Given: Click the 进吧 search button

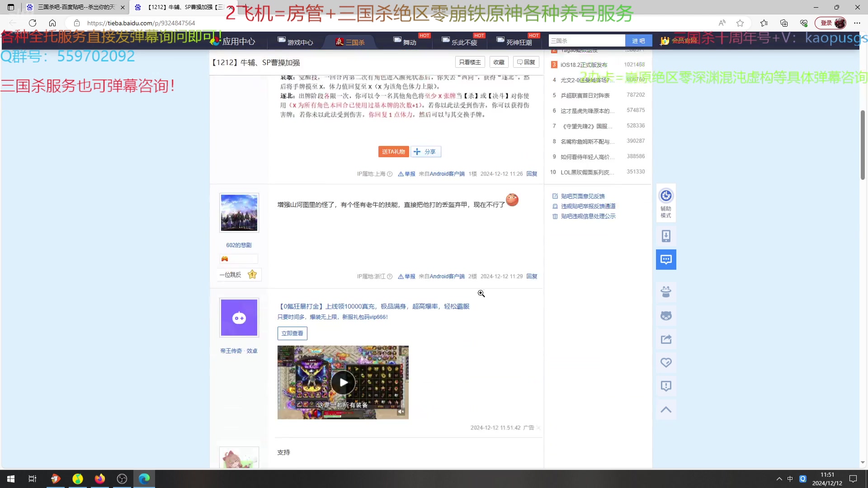Looking at the screenshot, I should (x=639, y=41).
